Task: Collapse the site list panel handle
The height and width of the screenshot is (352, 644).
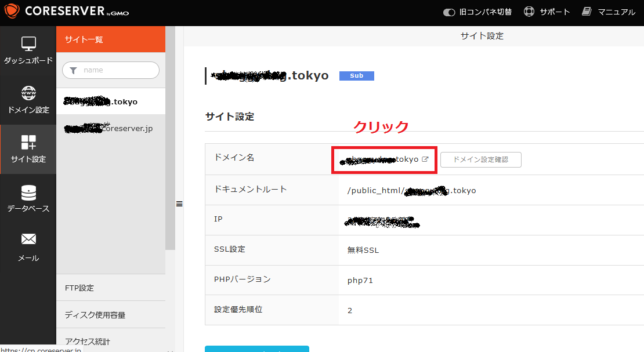Action: (179, 204)
